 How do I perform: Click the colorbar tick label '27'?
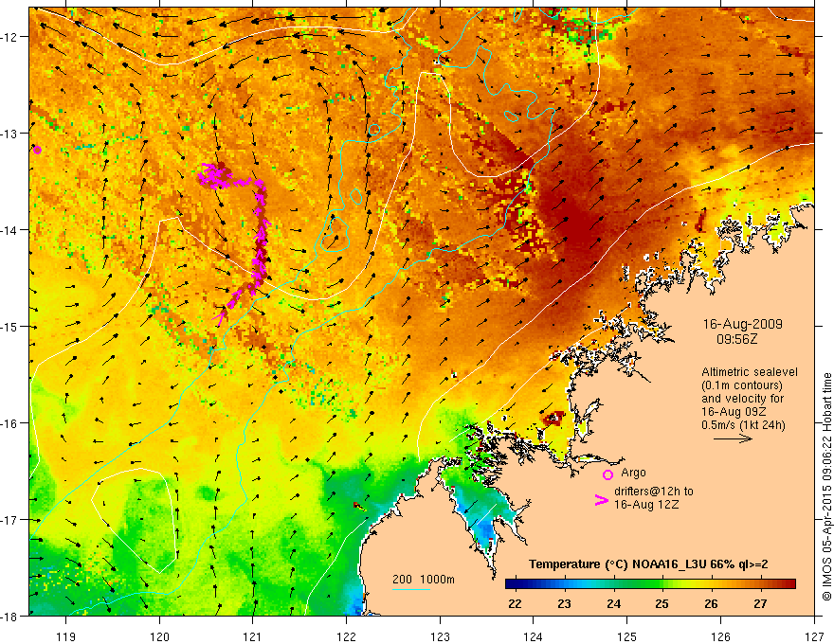pyautogui.click(x=760, y=603)
